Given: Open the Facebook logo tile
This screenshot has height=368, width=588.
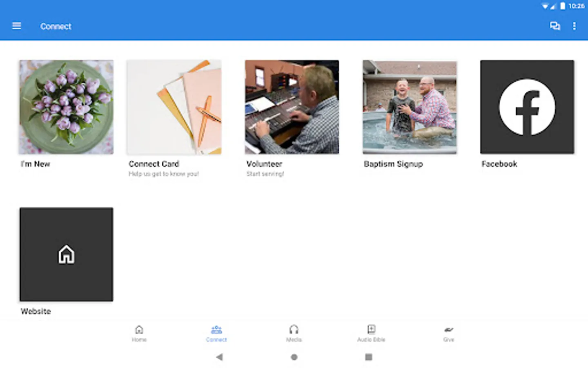Looking at the screenshot, I should [527, 107].
